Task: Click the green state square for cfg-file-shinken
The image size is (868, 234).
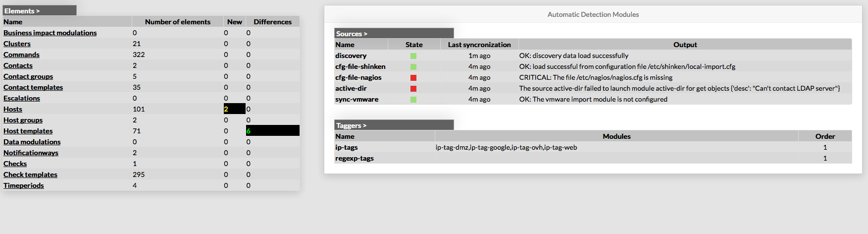Action: [413, 67]
